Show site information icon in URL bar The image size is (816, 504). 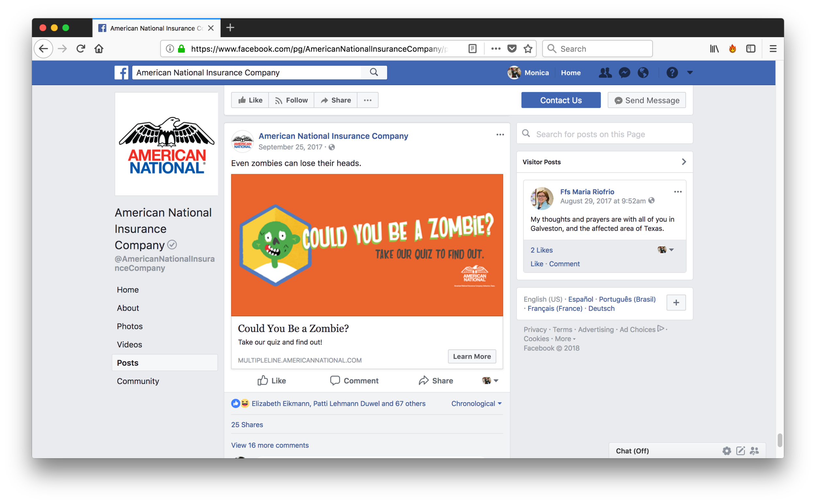coord(170,49)
